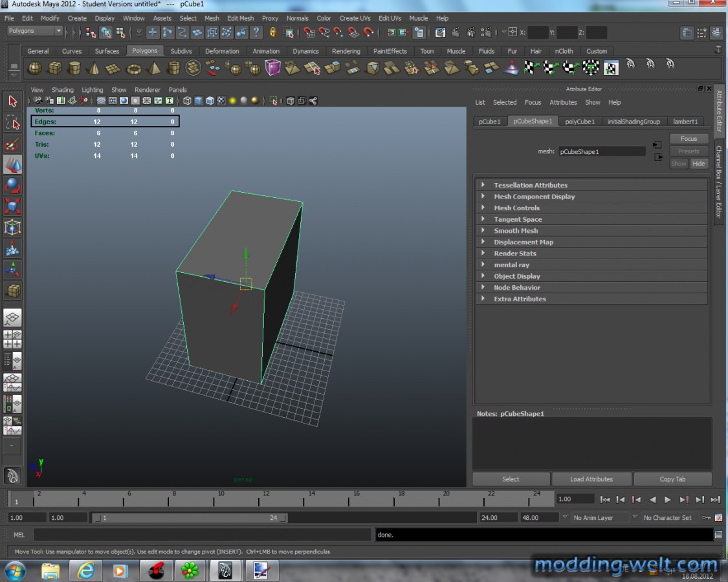This screenshot has height=582, width=728.
Task: Click the mesh name field pCubeShape1
Action: 602,151
